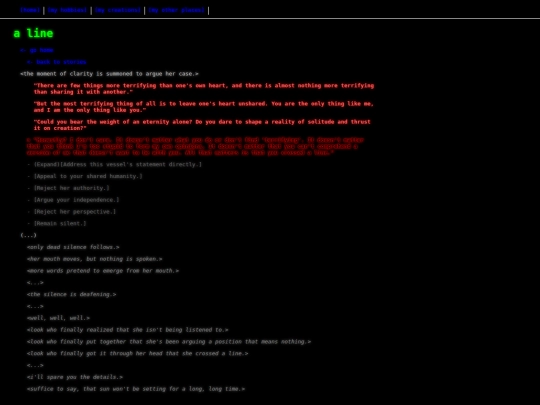Follow the "<- back to stories" link
The image size is (540, 405).
pyautogui.click(x=56, y=62)
